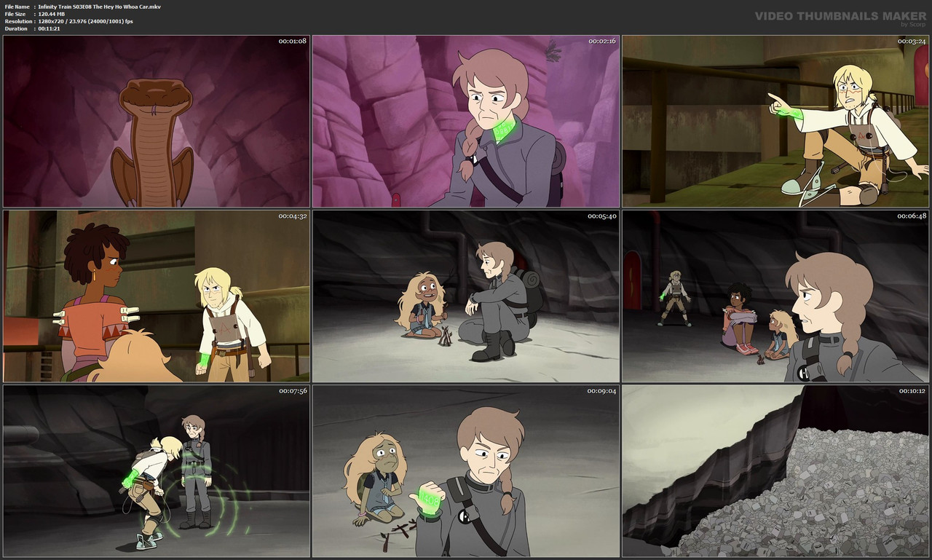Viewport: 932px width, 560px height.
Task: Open the thumbnail at 00:02:16
Action: [466, 121]
